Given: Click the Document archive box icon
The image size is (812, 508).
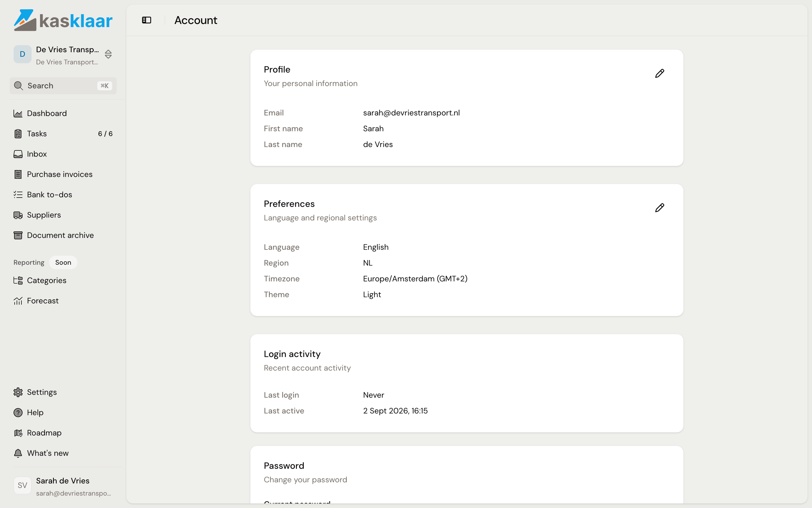Looking at the screenshot, I should tap(18, 235).
